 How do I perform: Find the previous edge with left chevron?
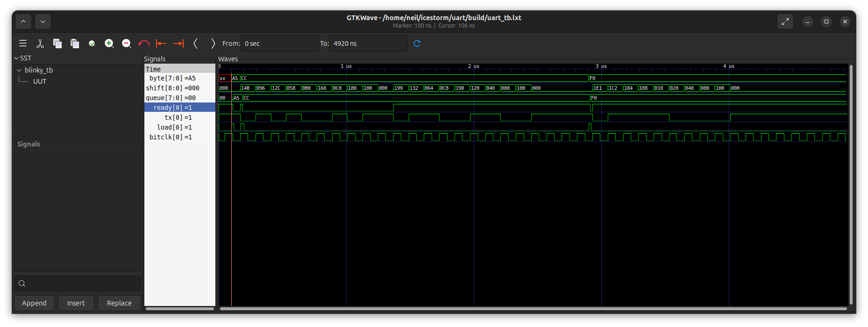coord(196,44)
